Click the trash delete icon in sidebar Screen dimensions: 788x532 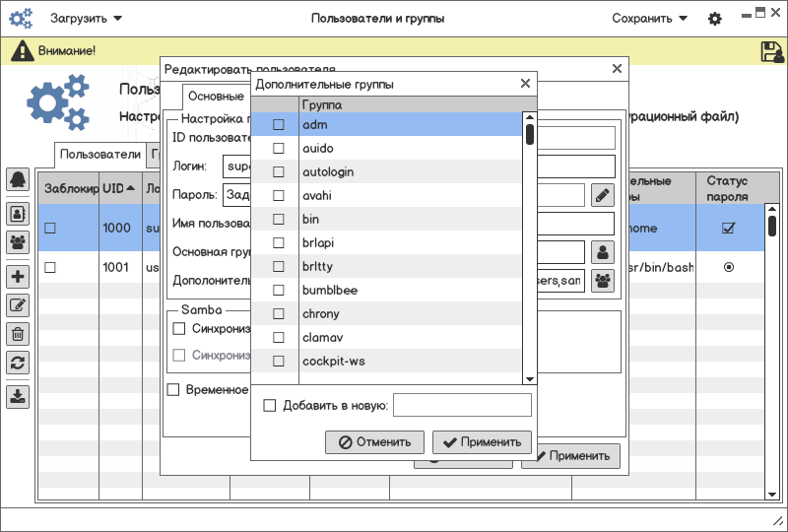click(18, 334)
